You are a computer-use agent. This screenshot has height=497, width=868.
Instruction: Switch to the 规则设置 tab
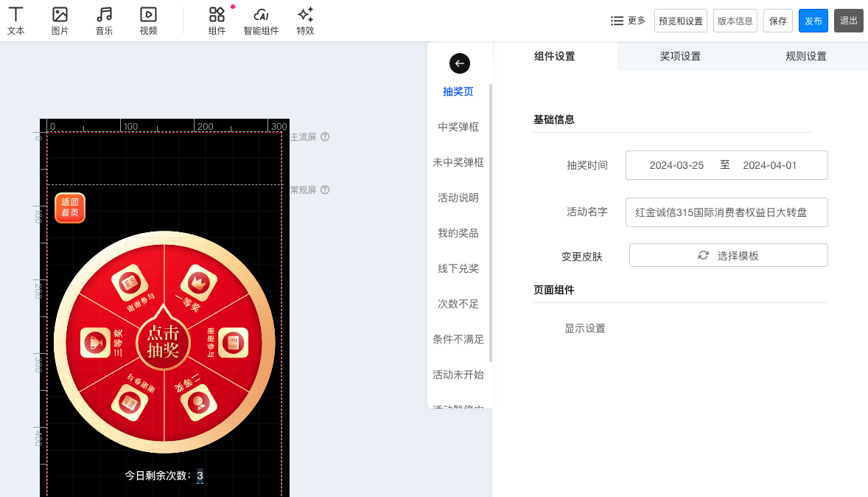[806, 56]
